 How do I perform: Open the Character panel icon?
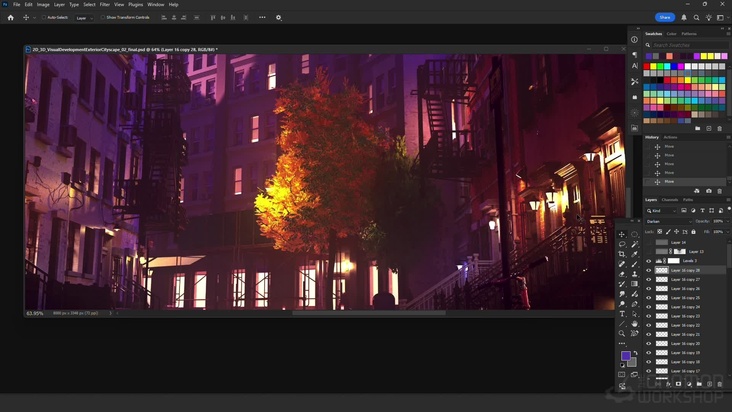(x=634, y=66)
